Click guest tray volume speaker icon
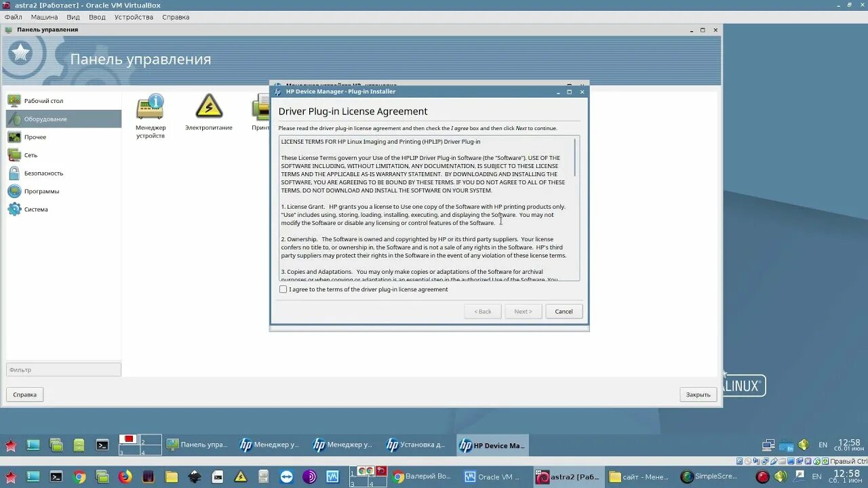The width and height of the screenshot is (868, 488). [x=804, y=445]
